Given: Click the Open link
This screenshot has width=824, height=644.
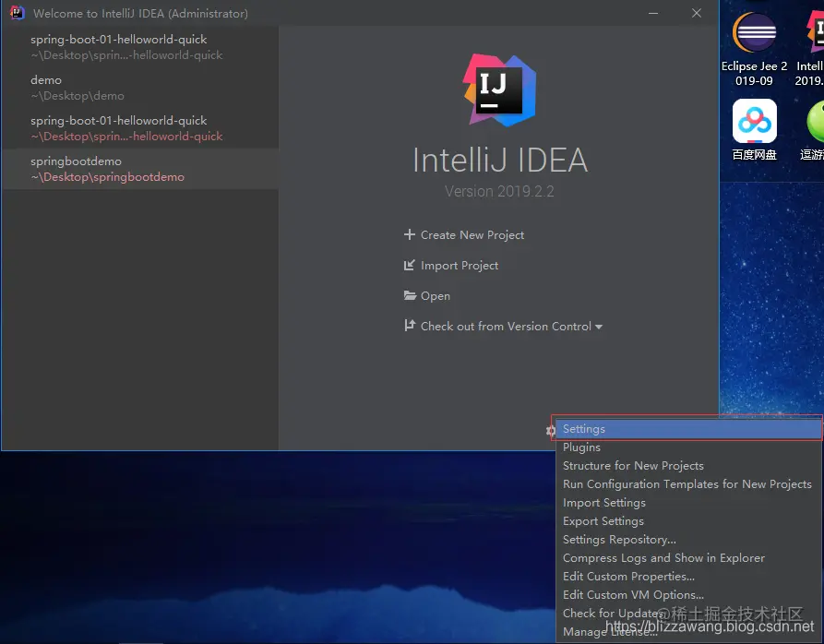Looking at the screenshot, I should tap(436, 296).
